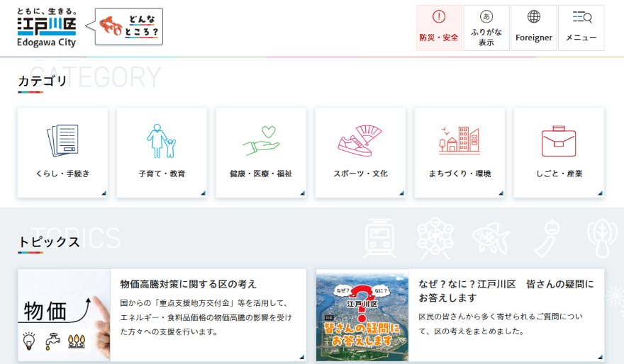Open the 防災・安全 alert icon
This screenshot has height=364, width=624.
[439, 17]
